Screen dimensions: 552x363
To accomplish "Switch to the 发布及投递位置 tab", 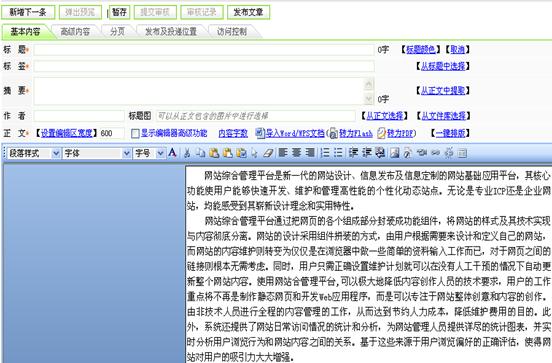I will [171, 32].
